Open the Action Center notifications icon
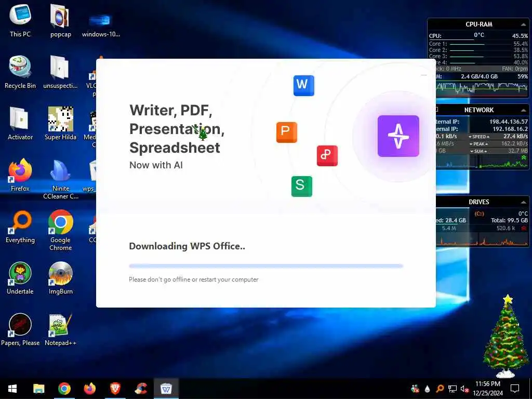The height and width of the screenshot is (399, 532). (515, 389)
